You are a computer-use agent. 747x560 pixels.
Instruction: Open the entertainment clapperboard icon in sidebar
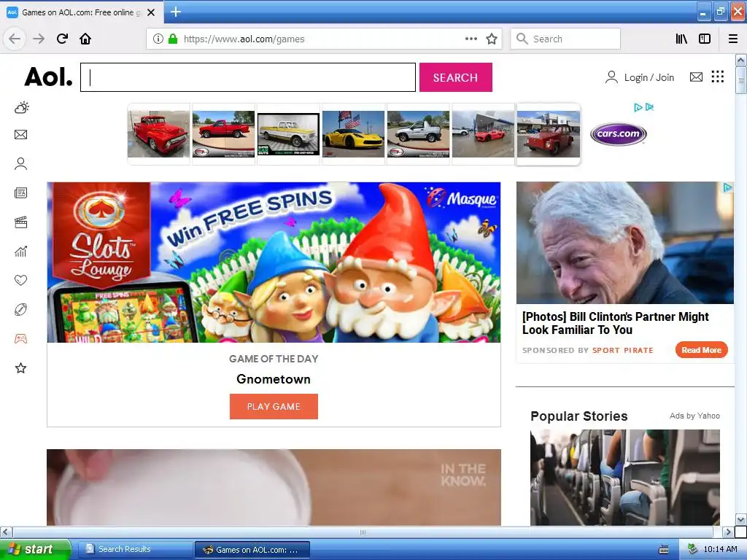coord(21,222)
